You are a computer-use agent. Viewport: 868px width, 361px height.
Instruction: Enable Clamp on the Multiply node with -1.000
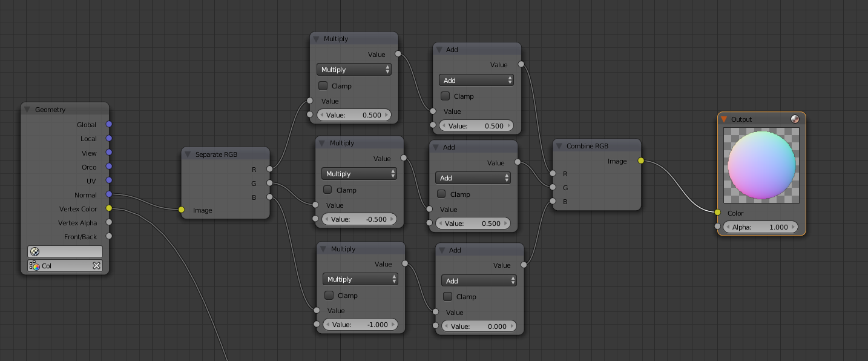(x=329, y=296)
